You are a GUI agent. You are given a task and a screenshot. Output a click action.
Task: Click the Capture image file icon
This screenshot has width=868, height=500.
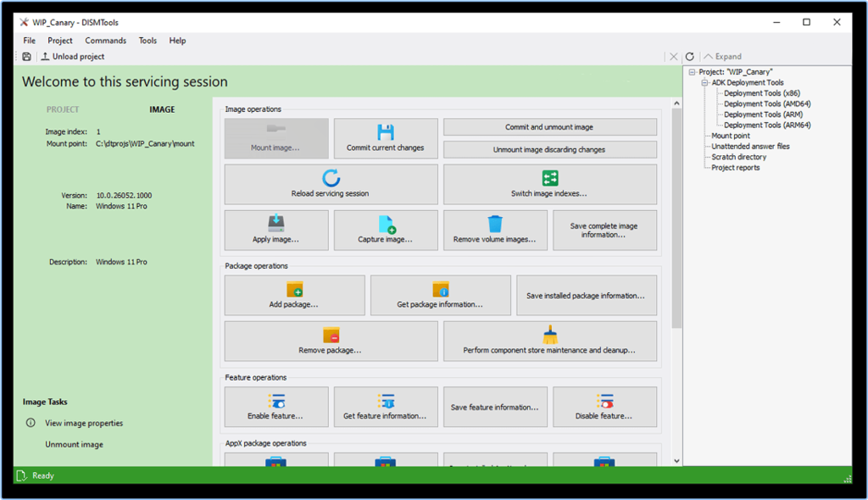[x=387, y=225]
